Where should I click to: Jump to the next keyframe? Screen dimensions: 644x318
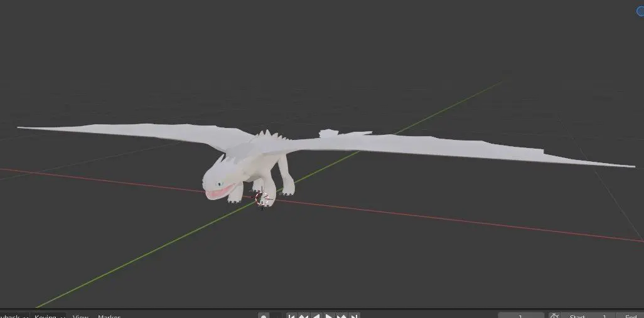tap(341, 316)
